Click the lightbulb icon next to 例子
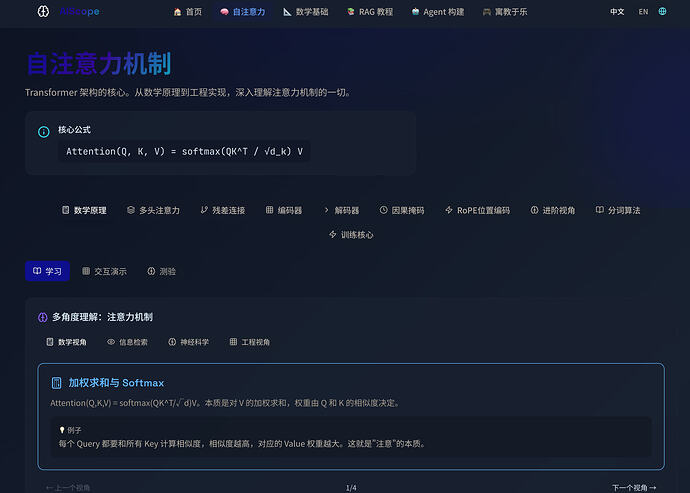 pyautogui.click(x=62, y=430)
